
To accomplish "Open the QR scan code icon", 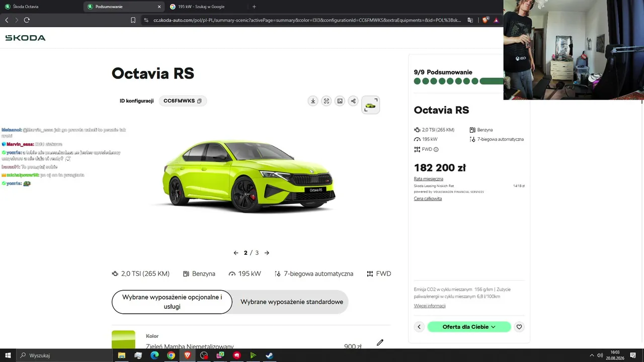I will click(x=327, y=101).
